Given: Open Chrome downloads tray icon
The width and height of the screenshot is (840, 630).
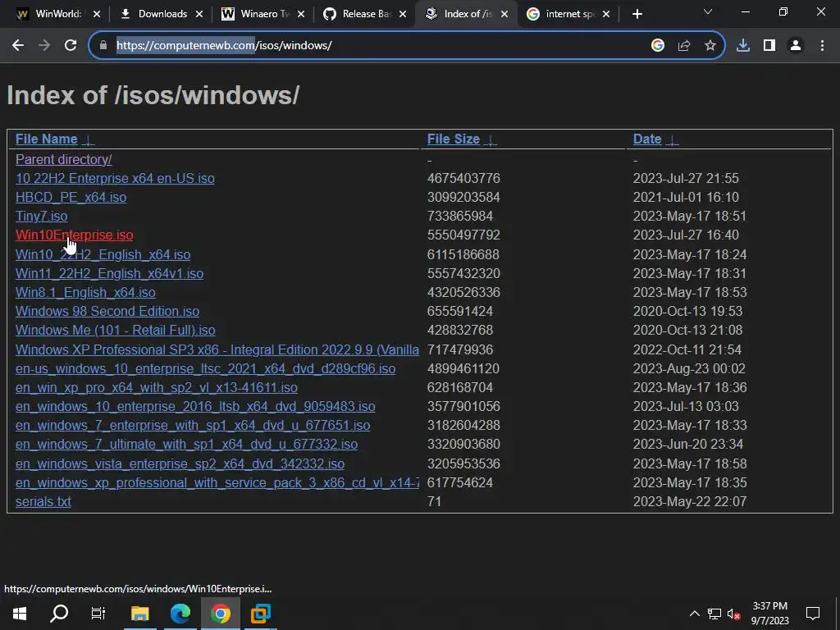Looking at the screenshot, I should point(743,46).
